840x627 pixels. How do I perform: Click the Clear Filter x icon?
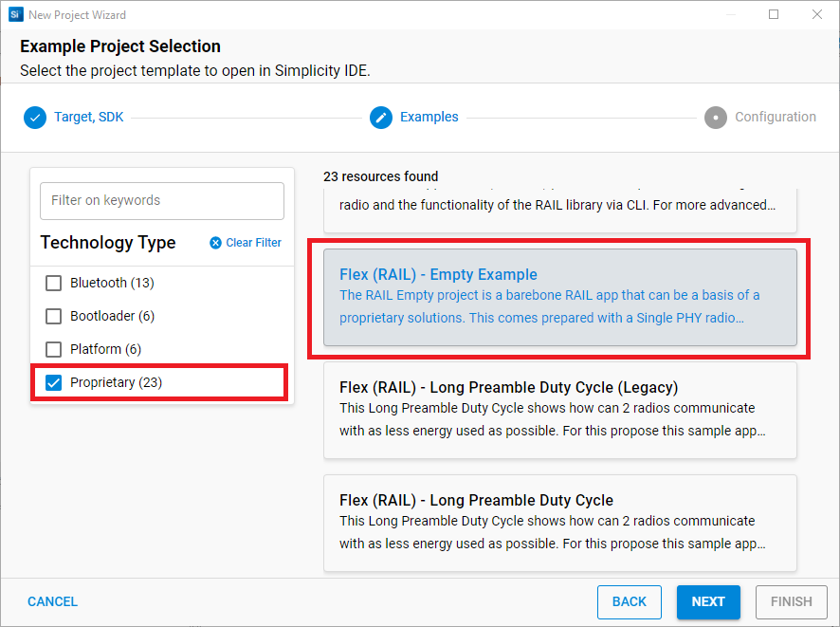[215, 243]
